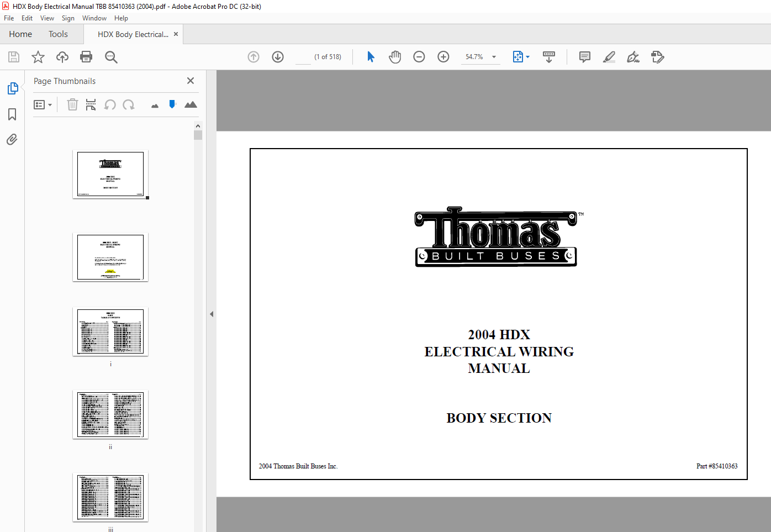Zoom out with minus button
This screenshot has height=532, width=771.
pos(419,57)
